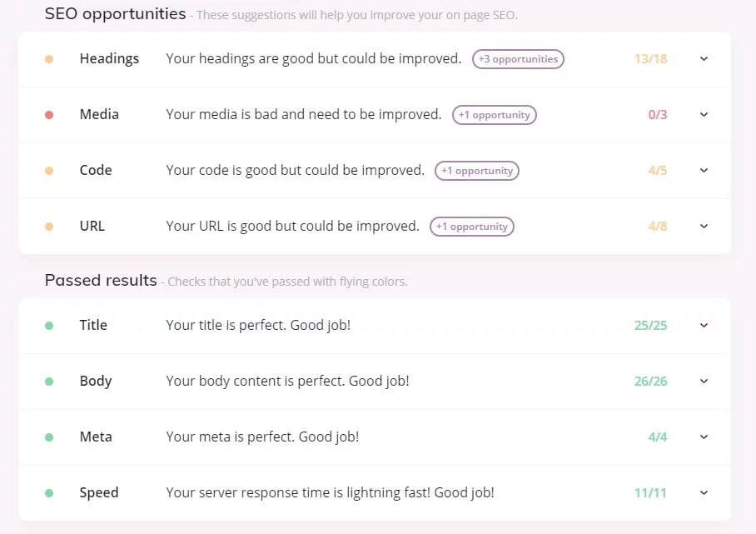Expand the URL row chevron
Screen dimensions: 756x534
coord(704,227)
